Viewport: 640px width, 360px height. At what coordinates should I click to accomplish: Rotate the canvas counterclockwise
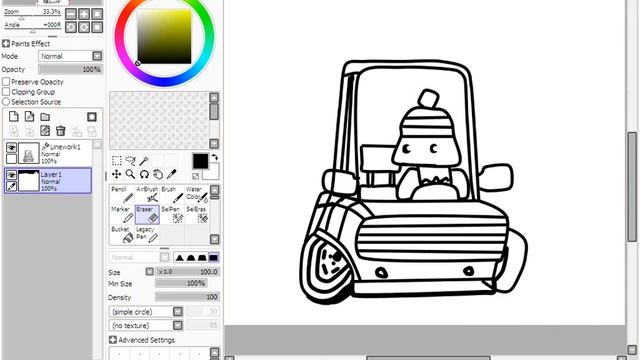71,27
